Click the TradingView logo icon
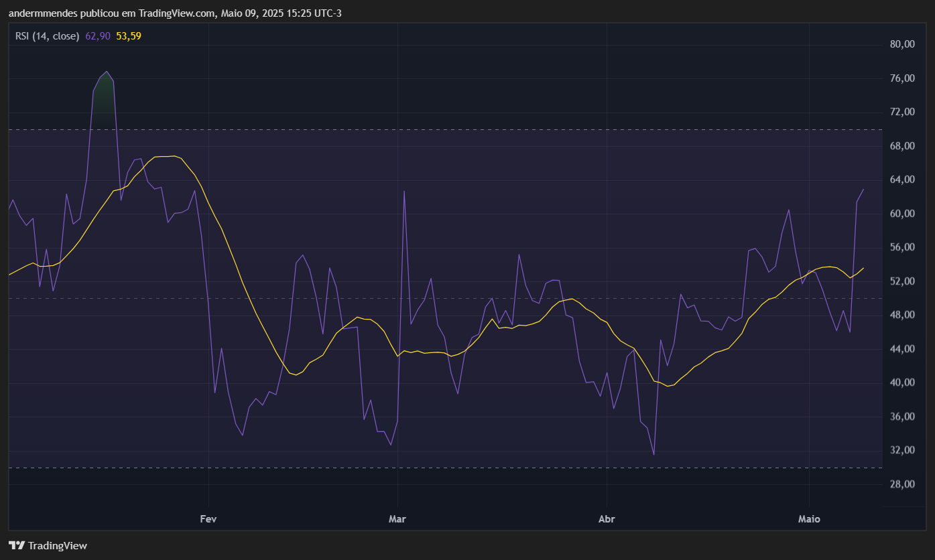 17,545
